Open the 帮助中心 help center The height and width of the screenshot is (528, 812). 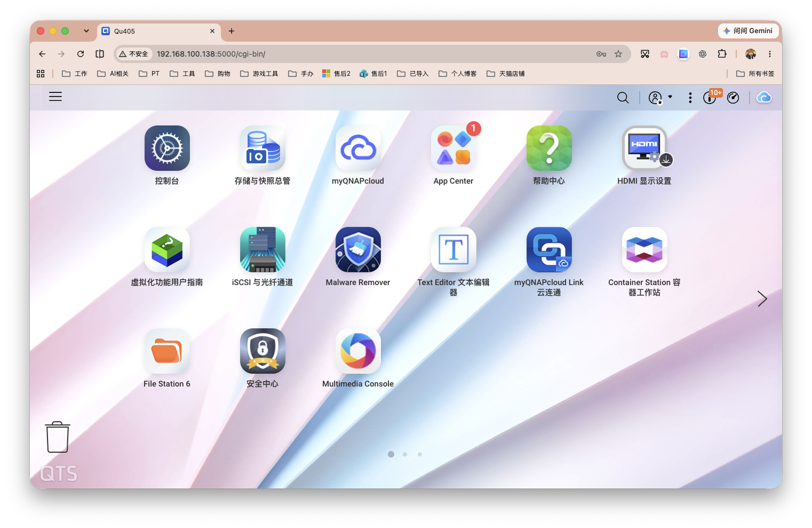[x=549, y=148]
